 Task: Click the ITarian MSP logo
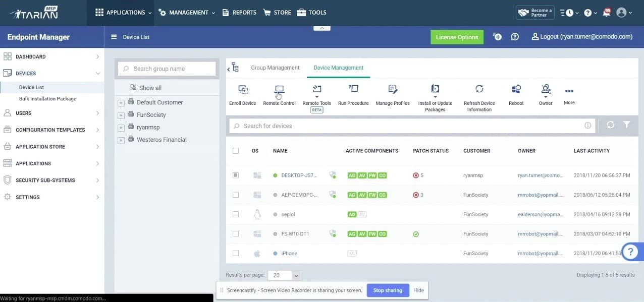pos(34,12)
